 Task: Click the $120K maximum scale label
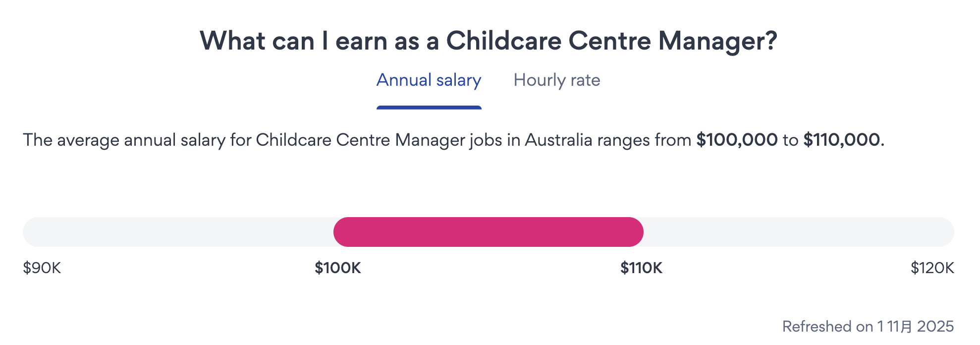pyautogui.click(x=932, y=268)
